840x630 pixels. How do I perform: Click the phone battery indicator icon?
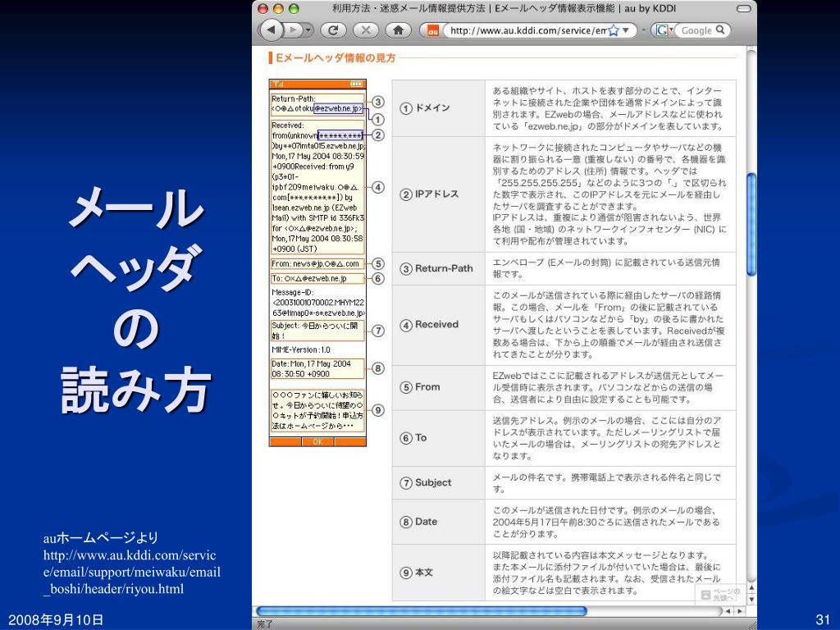[x=356, y=84]
